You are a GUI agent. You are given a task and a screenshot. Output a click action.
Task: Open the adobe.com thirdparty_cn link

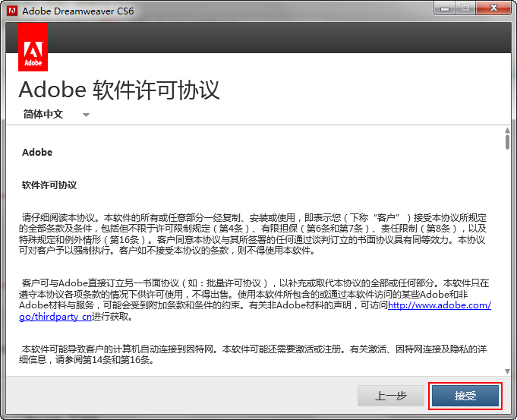(x=439, y=305)
